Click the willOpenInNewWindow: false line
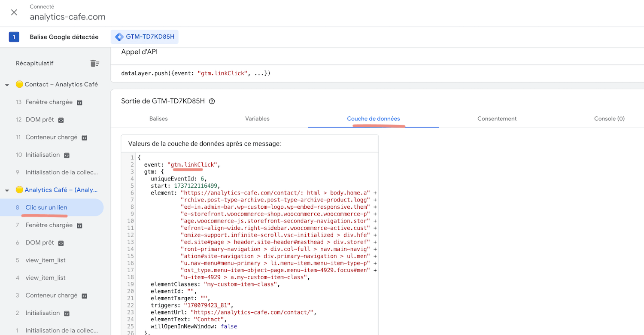Image resolution: width=644 pixels, height=335 pixels. point(194,326)
